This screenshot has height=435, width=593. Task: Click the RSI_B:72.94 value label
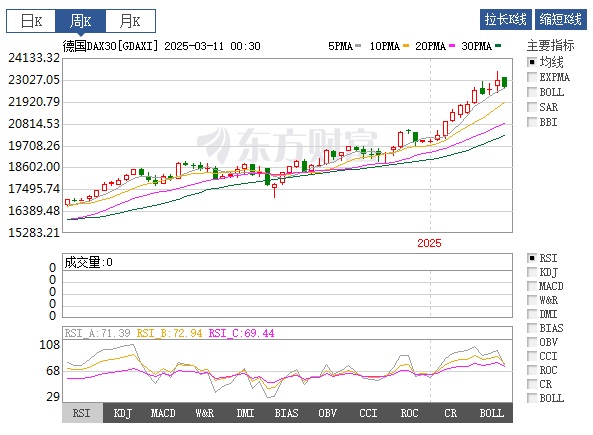coord(169,333)
